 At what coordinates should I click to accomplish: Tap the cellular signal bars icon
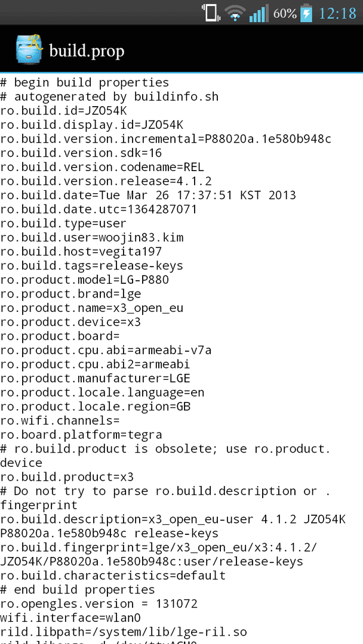coord(259,13)
